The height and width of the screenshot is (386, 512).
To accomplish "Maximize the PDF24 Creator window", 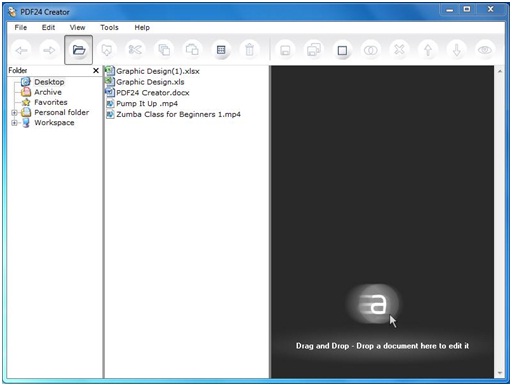I will coord(467,9).
